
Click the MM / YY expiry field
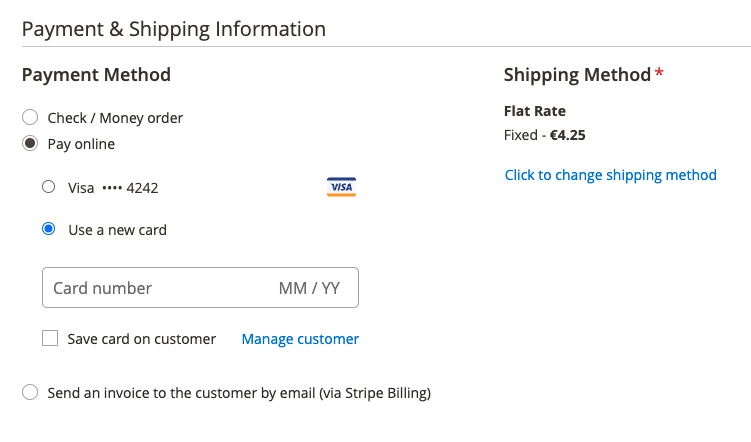pyautogui.click(x=309, y=288)
